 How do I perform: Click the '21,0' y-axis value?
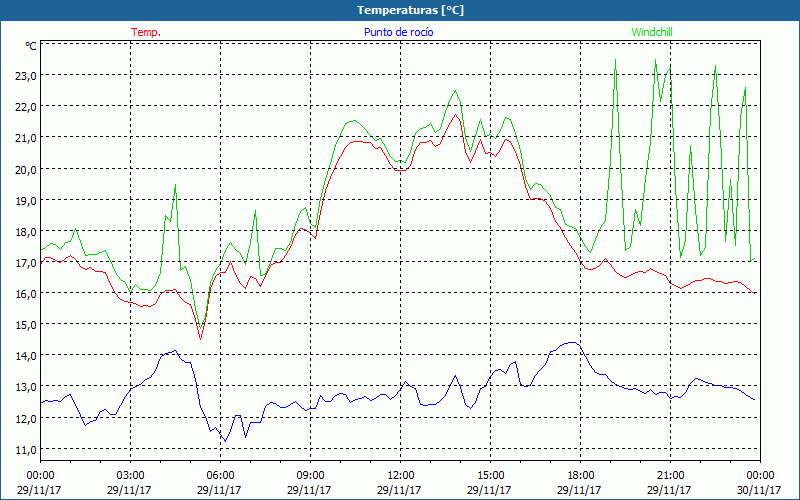pyautogui.click(x=26, y=138)
